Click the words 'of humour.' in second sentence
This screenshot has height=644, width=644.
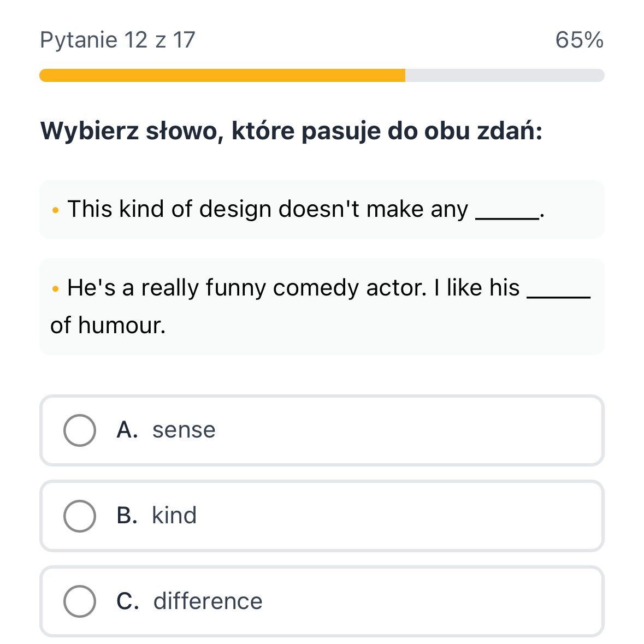pyautogui.click(x=108, y=326)
